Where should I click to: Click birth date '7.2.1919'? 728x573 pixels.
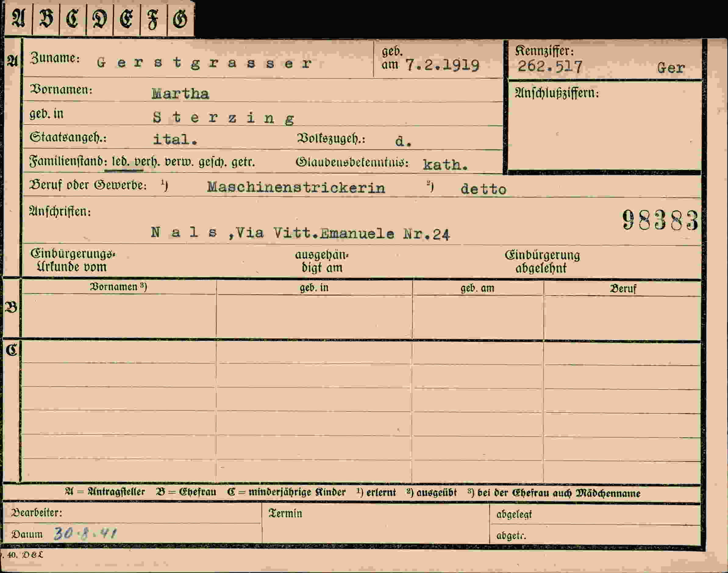point(442,65)
